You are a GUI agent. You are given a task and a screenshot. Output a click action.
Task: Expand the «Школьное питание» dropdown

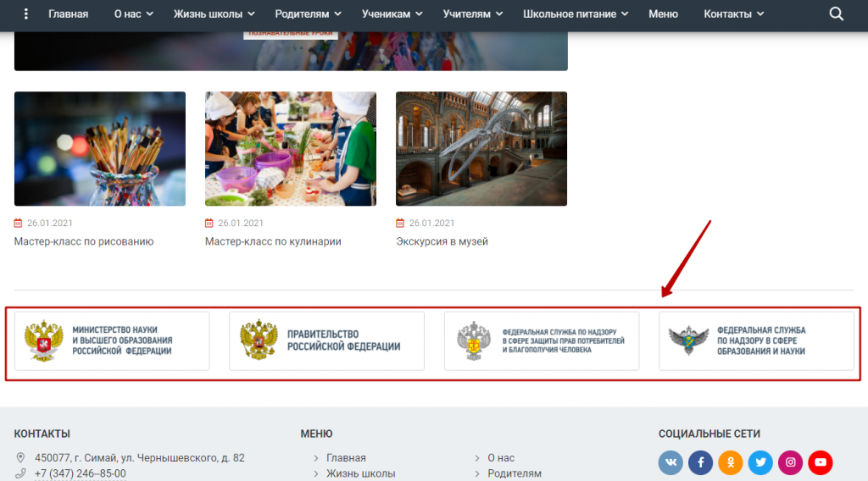pos(576,14)
